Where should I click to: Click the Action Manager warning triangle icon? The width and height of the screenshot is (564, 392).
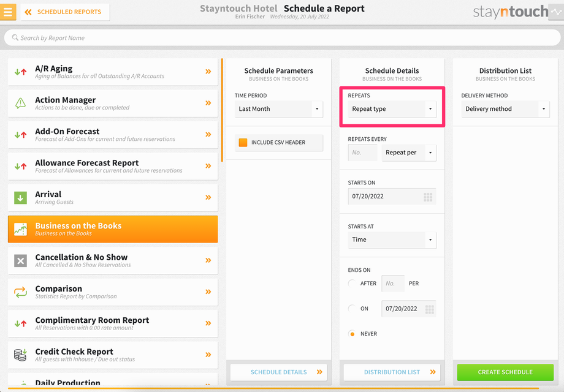(x=20, y=103)
